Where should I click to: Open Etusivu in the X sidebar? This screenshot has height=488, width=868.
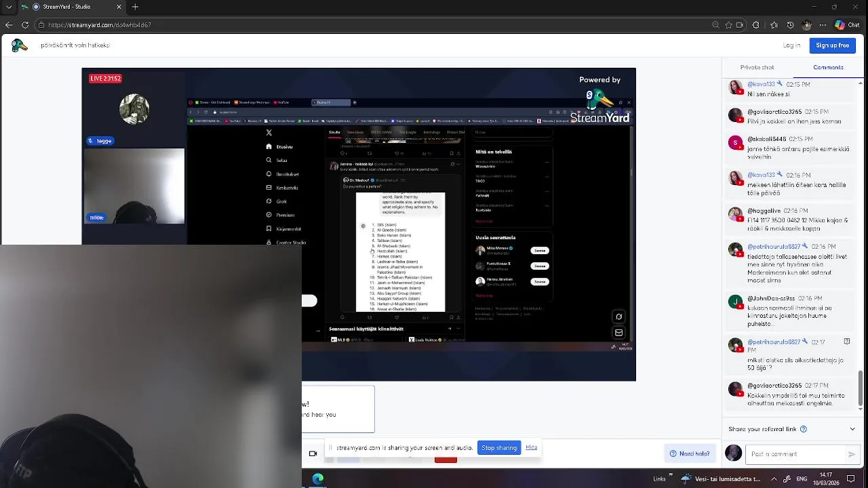[279, 146]
